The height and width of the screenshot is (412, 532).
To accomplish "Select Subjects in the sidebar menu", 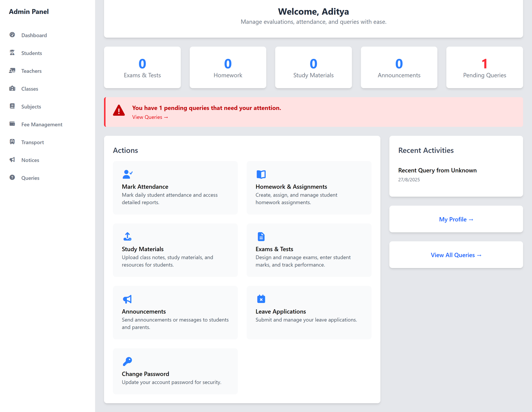I will coord(31,106).
